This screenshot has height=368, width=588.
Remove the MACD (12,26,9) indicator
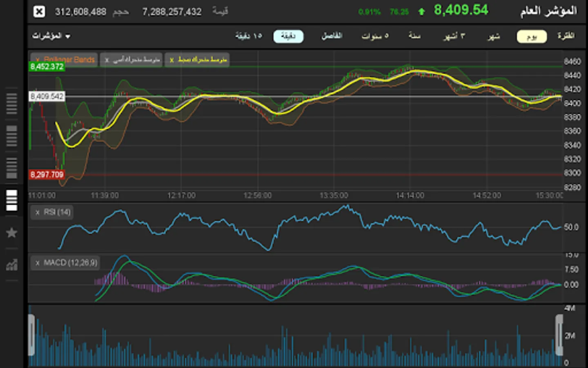coord(38,263)
